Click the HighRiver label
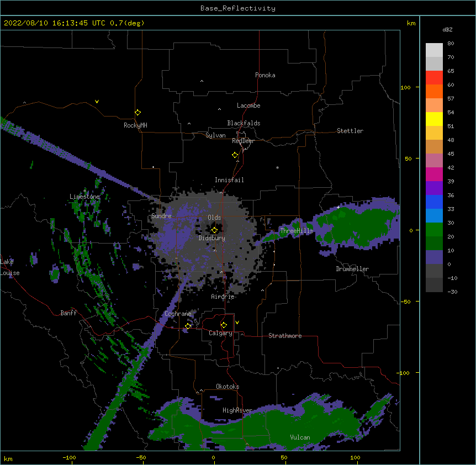The image size is (476, 465). point(237,410)
